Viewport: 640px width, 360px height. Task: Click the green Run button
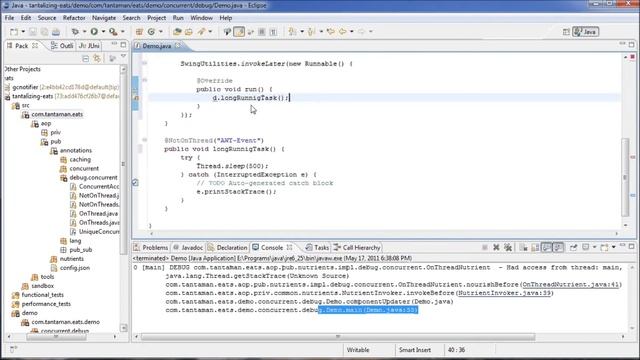[94, 31]
